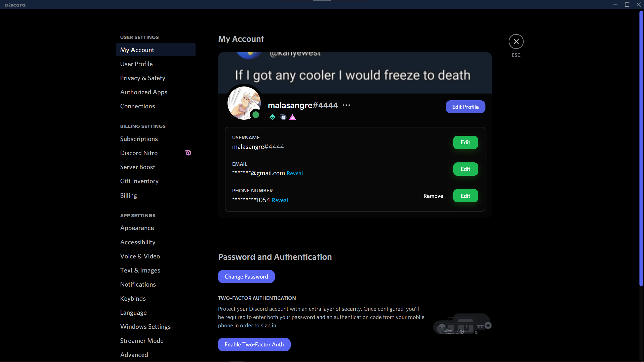This screenshot has width=644, height=362.
Task: Click Enable Two-Factor Auth
Action: (254, 344)
